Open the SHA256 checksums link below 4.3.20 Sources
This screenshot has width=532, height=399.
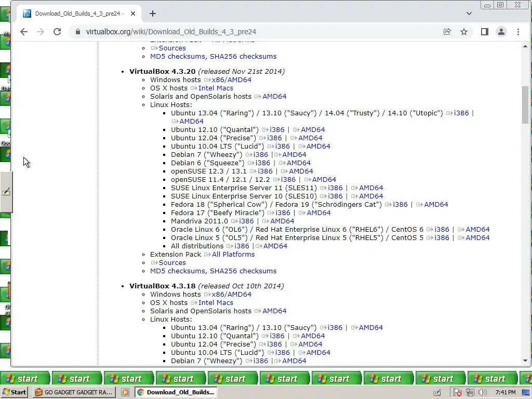(243, 271)
